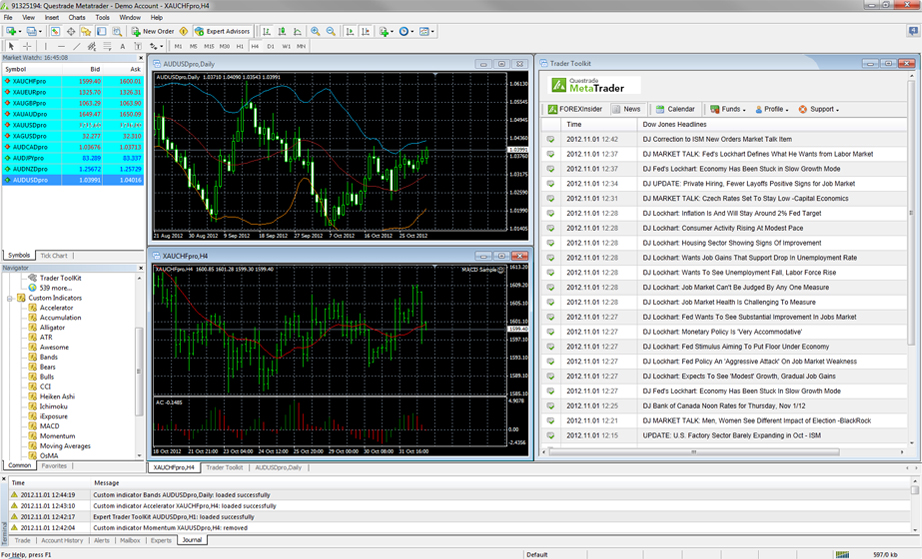Viewport: 922px width, 559px height.
Task: Switch chart to Bar Chart style
Action: (x=266, y=31)
